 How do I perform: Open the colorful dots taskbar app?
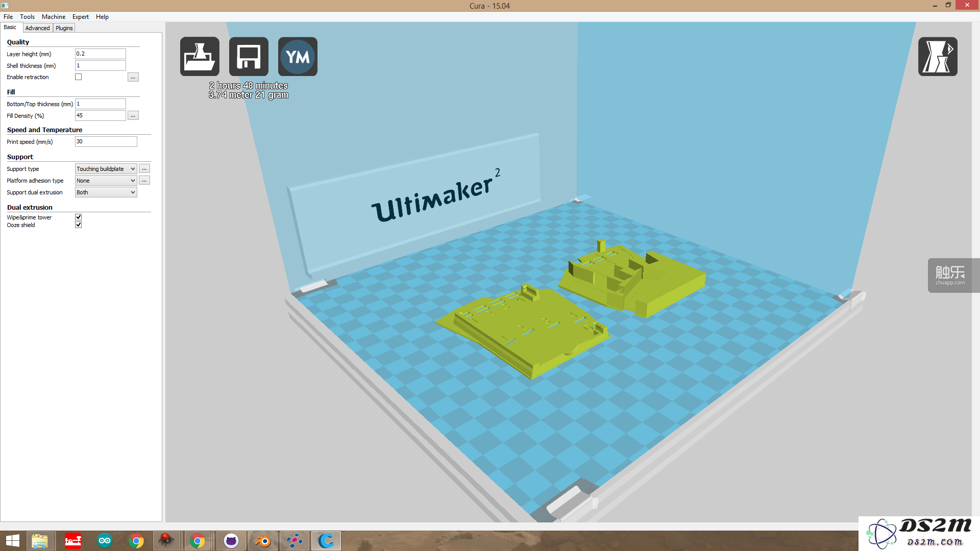pos(295,541)
